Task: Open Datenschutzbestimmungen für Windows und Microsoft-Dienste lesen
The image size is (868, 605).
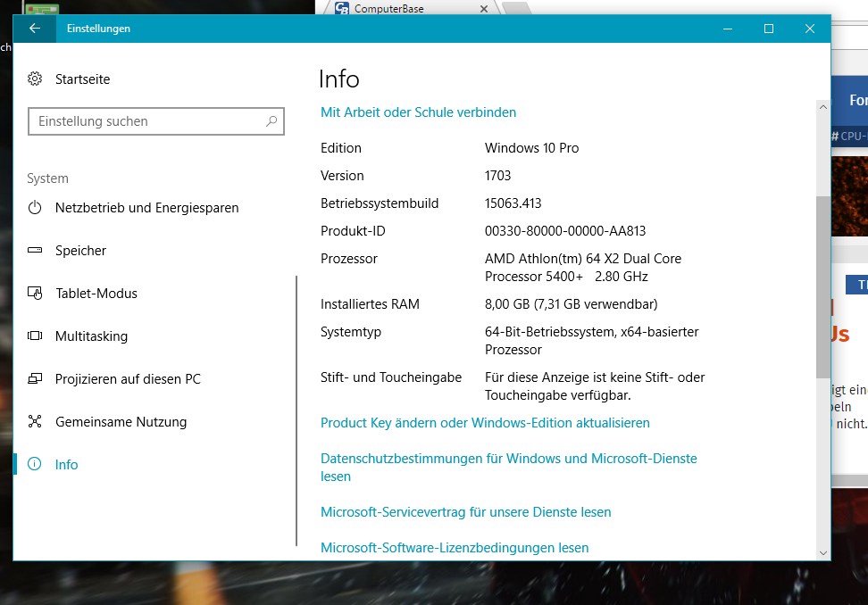Action: pyautogui.click(x=509, y=468)
